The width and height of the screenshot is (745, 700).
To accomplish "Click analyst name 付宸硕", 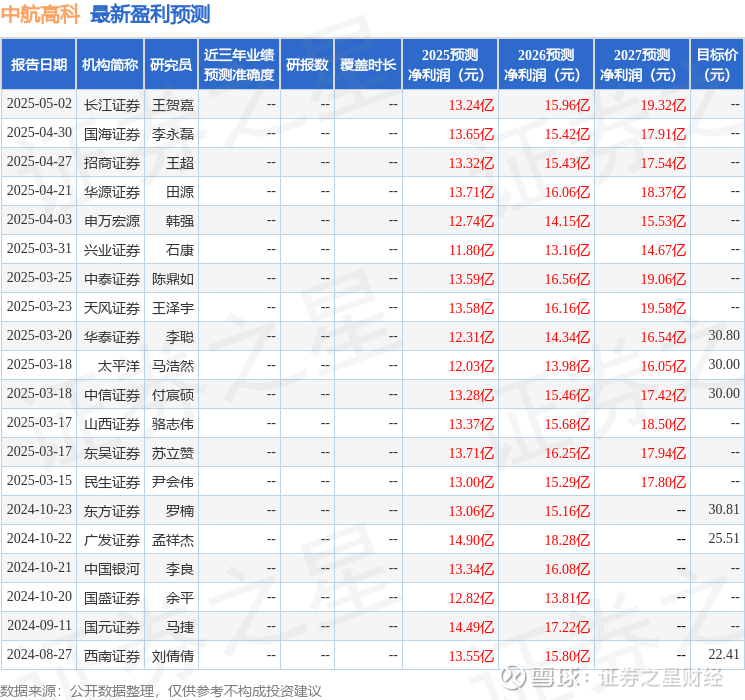I will (173, 395).
